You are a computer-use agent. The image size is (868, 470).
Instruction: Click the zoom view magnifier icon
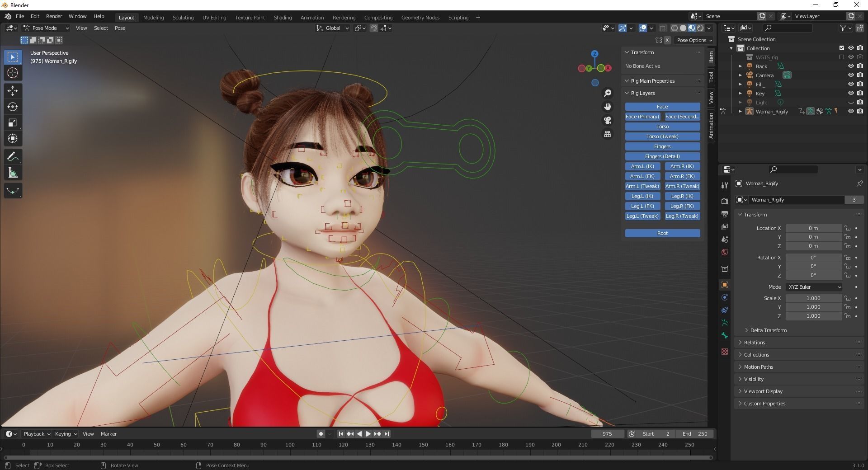tap(608, 93)
